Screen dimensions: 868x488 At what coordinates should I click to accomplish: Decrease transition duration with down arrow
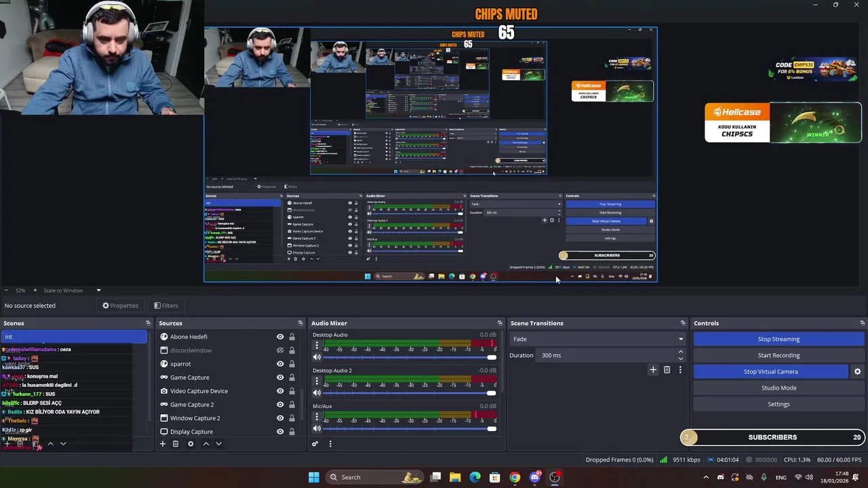click(x=680, y=359)
